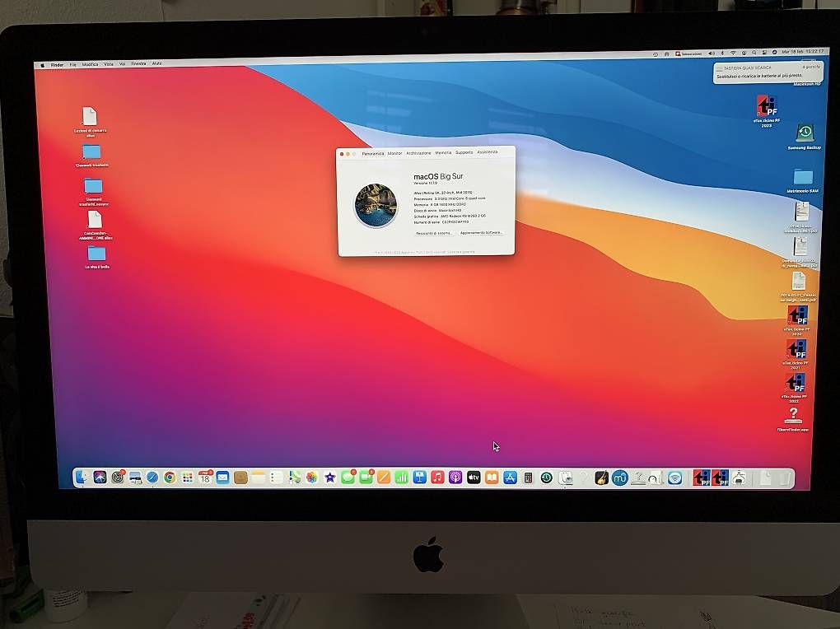The height and width of the screenshot is (629, 840).
Task: Open Books orange icon in dock
Action: (x=492, y=478)
